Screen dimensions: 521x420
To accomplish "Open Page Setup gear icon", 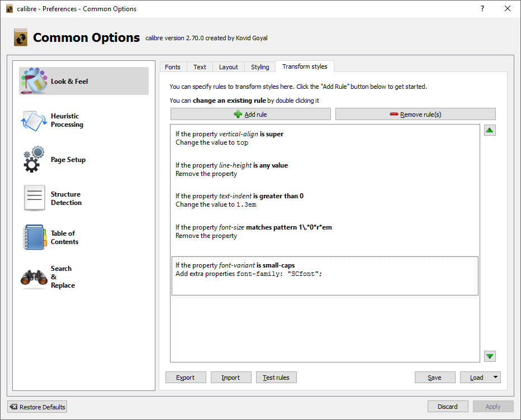I will point(34,160).
